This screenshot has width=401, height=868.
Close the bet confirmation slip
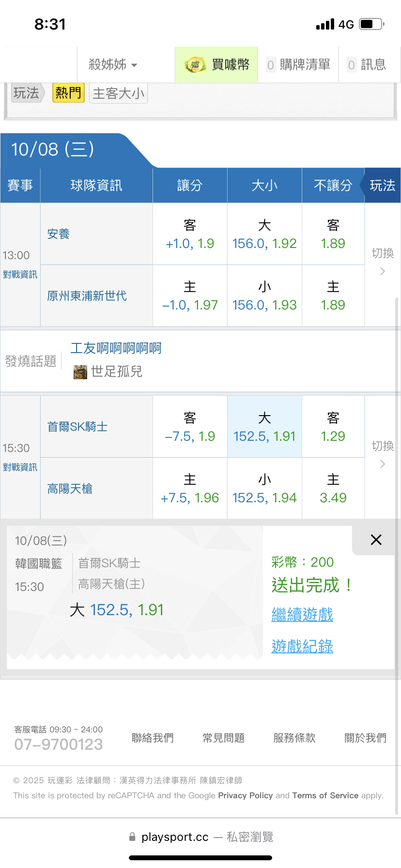pyautogui.click(x=376, y=540)
